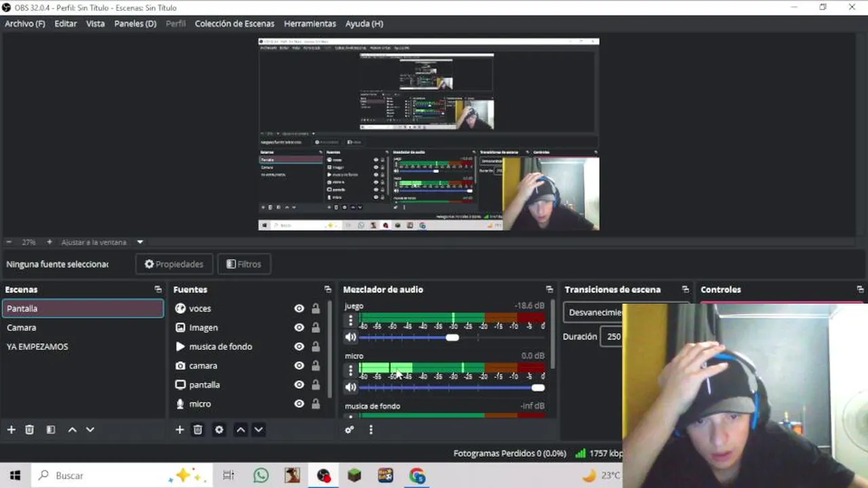Open the Ajustar a la ventana scaling dropdown
The width and height of the screenshot is (868, 488).
click(x=102, y=242)
